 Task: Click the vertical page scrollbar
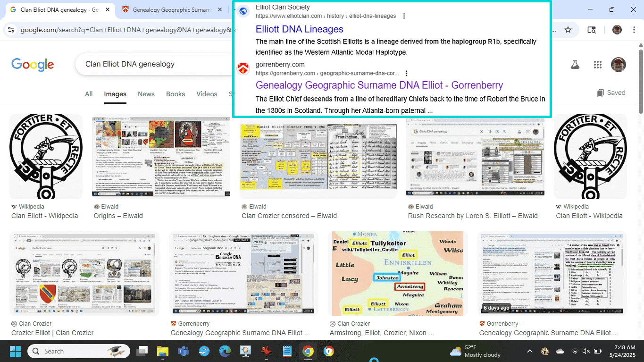click(640, 80)
